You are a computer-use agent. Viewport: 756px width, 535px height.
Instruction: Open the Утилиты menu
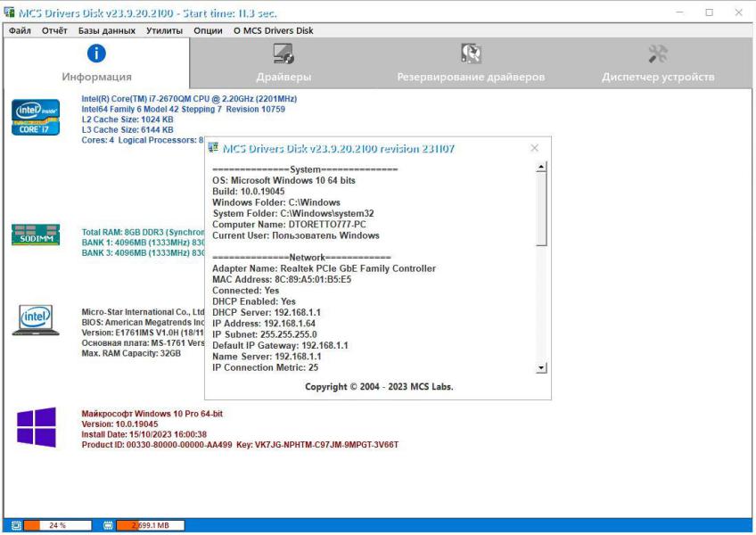164,30
